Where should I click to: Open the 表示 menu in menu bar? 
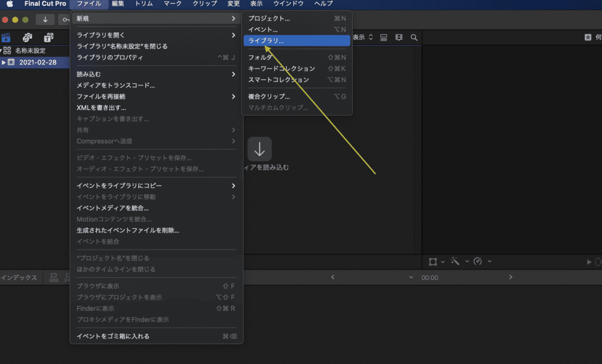coord(256,4)
